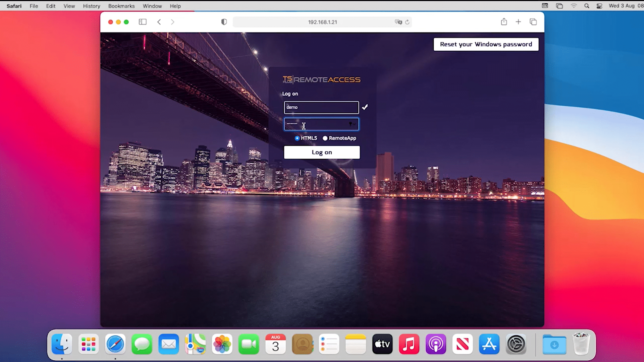Click the Log on button

pos(322,152)
